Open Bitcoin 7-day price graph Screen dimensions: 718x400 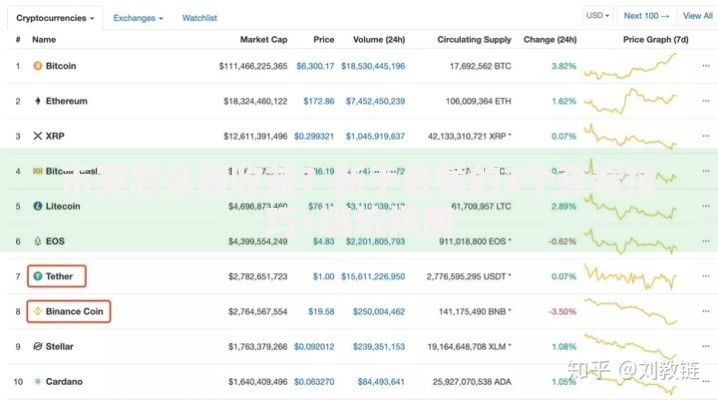[x=630, y=66]
